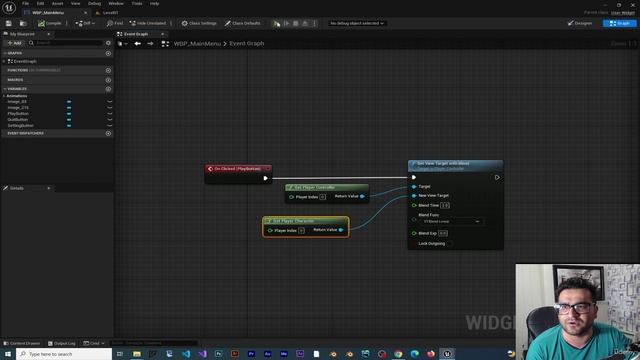Viewport: 640px width, 360px height.
Task: Select the PlayButton variable
Action: 18,113
